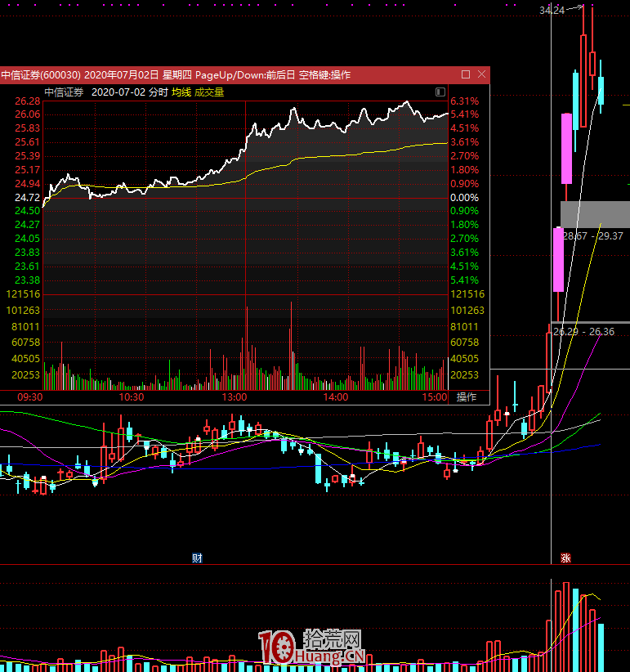Select the 成交量 volume label
The width and height of the screenshot is (630, 672).
209,92
